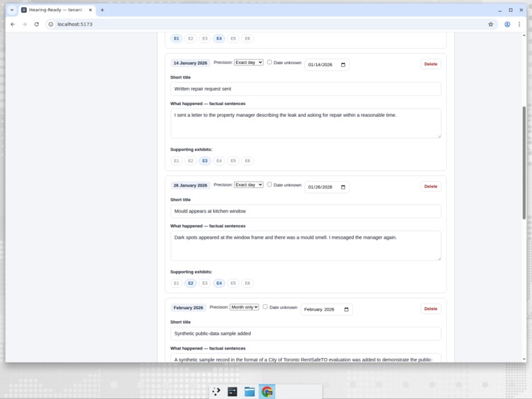Click the scrollbar down arrow
532x399 pixels.
tap(524, 359)
